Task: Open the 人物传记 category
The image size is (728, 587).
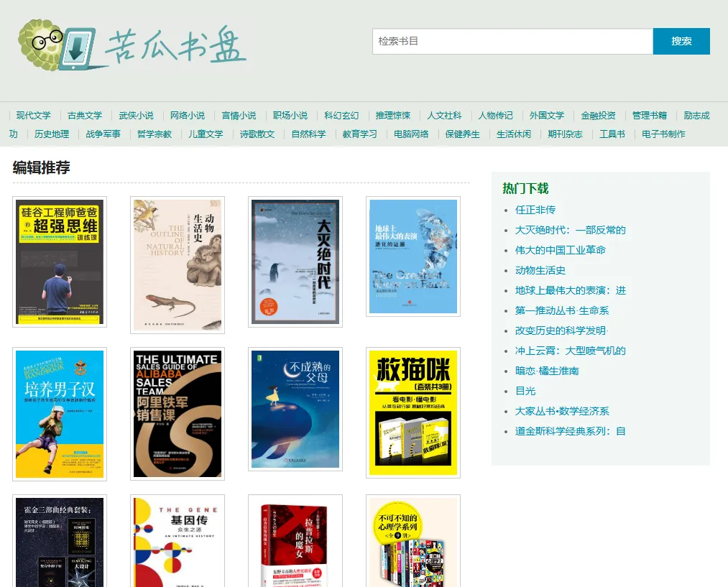Action: [x=495, y=116]
